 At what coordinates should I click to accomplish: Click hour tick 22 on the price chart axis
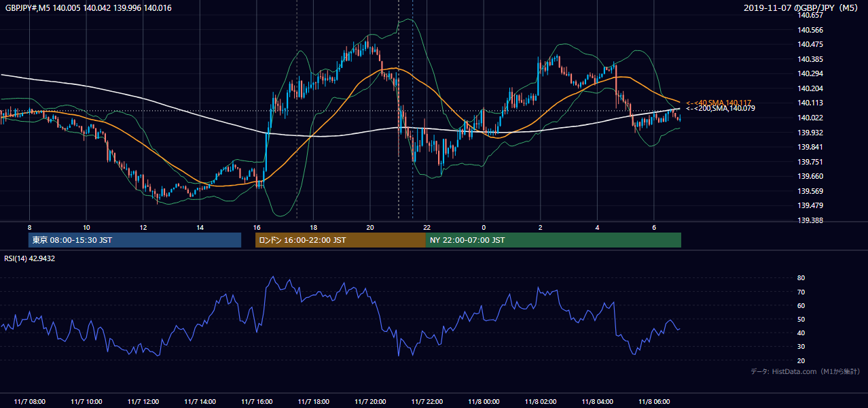427,227
